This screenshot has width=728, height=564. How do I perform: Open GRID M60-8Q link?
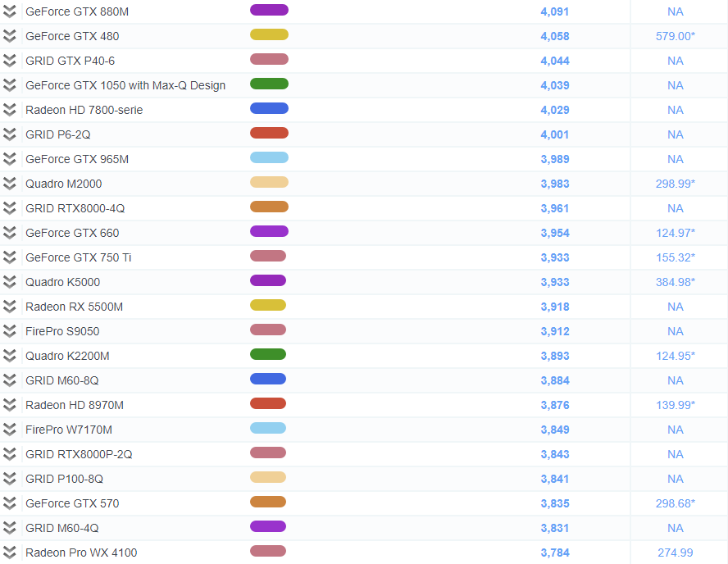point(62,380)
